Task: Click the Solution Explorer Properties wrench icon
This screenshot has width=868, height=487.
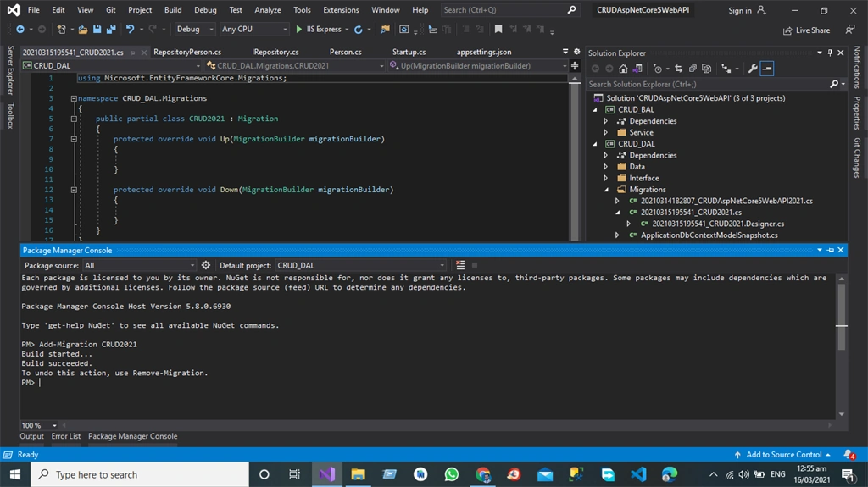Action: 753,69
